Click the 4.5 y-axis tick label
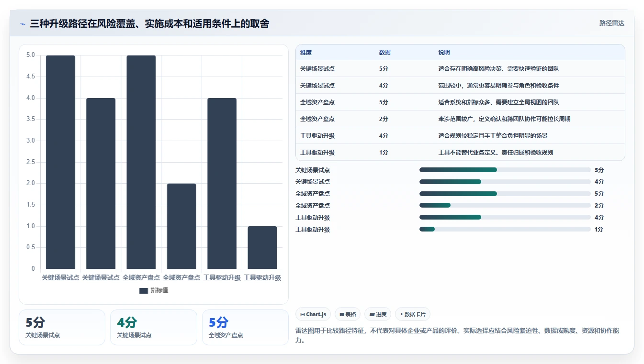 tap(31, 77)
